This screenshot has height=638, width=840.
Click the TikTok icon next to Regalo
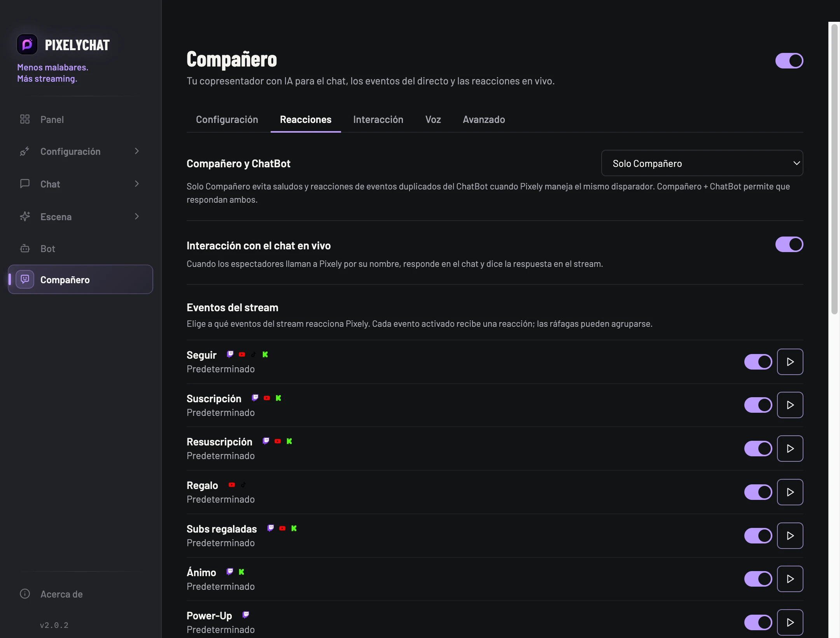tap(243, 485)
